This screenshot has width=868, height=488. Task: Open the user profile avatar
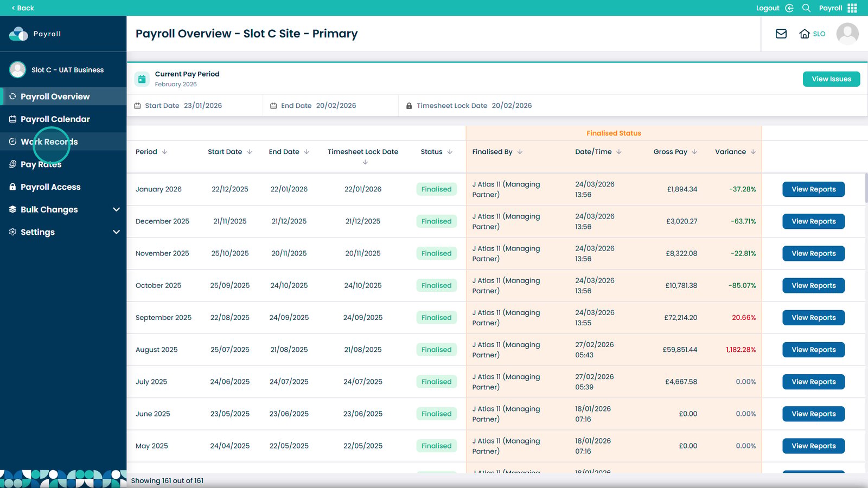pos(847,34)
